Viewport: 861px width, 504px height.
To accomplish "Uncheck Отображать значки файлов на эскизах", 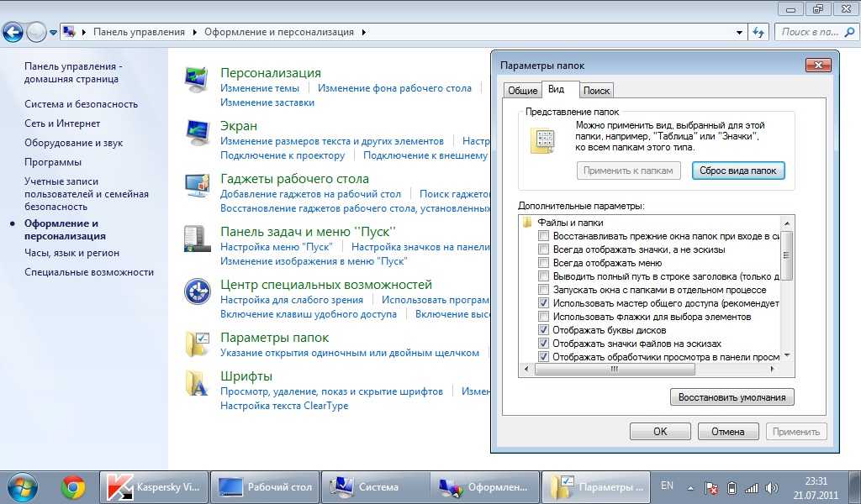I will (543, 344).
